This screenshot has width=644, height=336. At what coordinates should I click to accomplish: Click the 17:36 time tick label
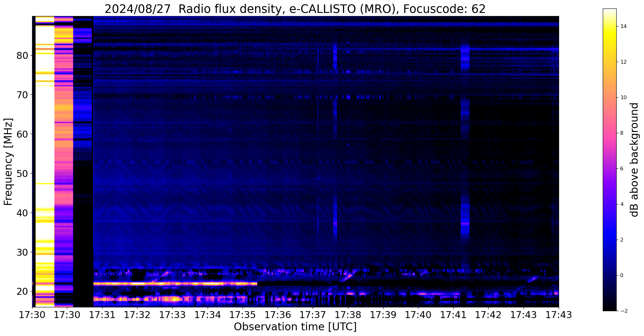pyautogui.click(x=277, y=315)
